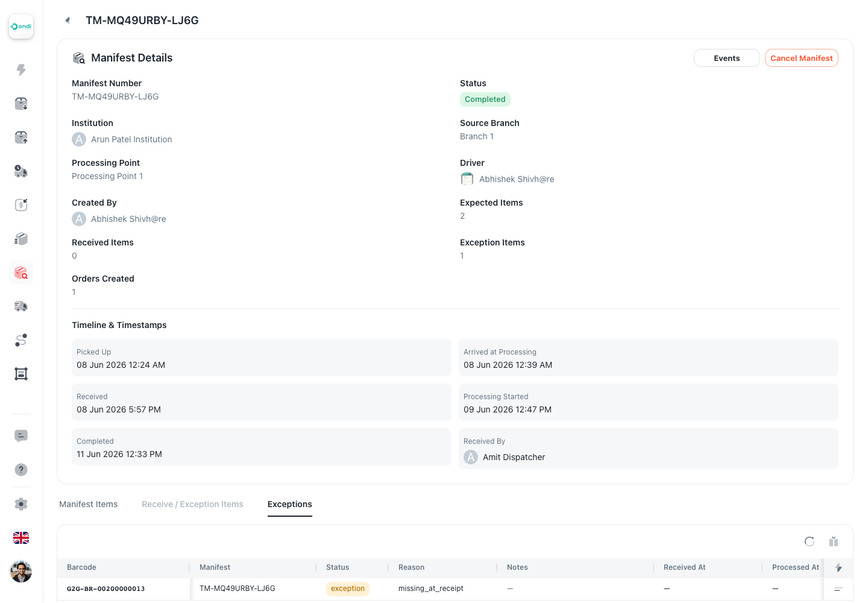Open the truck with clock sidebar icon
This screenshot has height=603, width=868.
click(x=21, y=171)
